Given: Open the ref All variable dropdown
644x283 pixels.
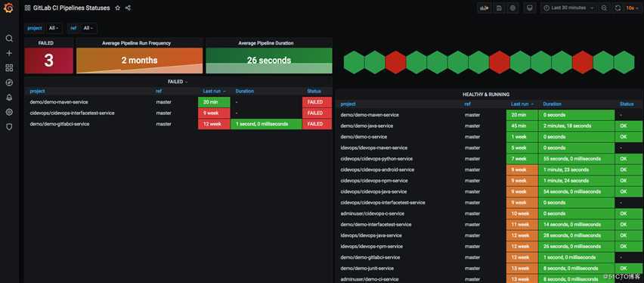Looking at the screenshot, I should 88,28.
